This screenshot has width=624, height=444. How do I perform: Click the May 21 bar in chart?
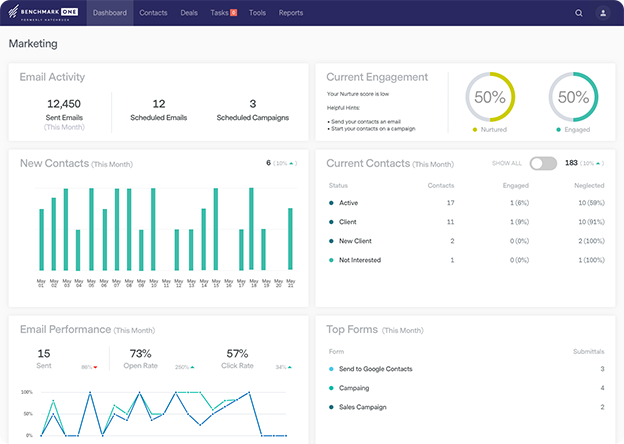click(x=291, y=239)
